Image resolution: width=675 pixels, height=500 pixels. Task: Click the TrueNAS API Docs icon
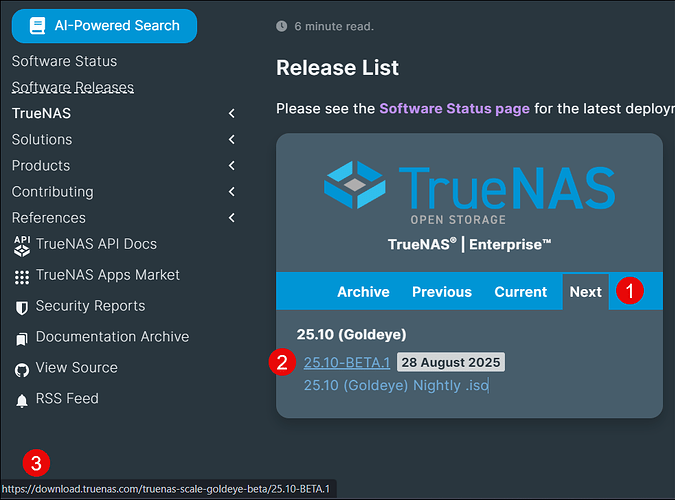pos(21,244)
